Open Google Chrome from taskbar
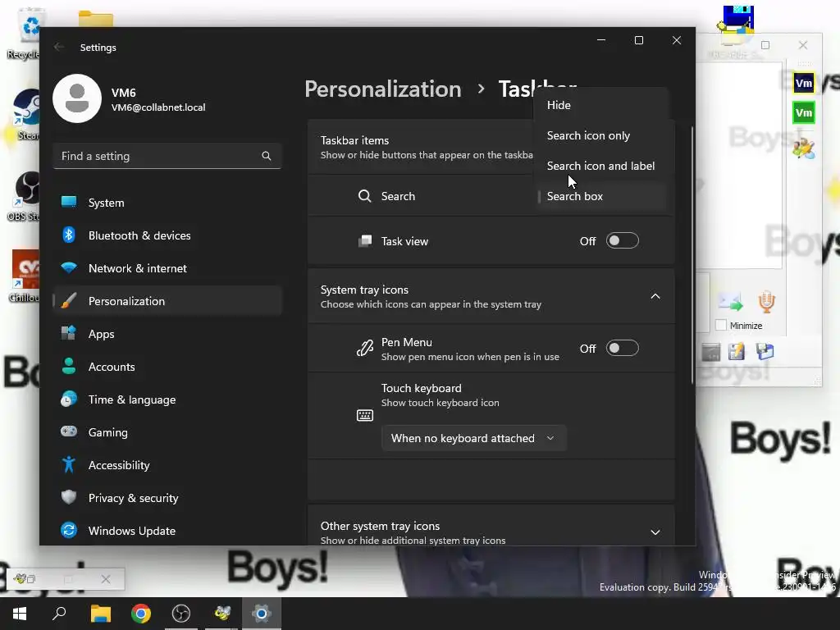 (141, 614)
